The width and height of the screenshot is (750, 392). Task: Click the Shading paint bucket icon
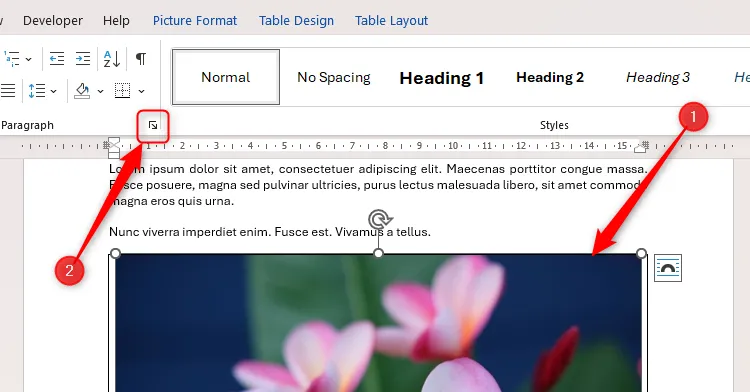(82, 91)
